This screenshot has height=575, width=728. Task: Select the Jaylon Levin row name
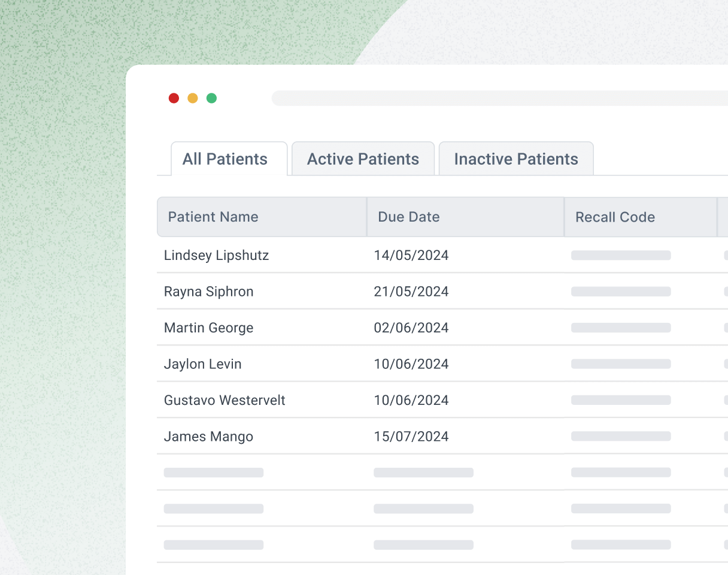point(202,364)
